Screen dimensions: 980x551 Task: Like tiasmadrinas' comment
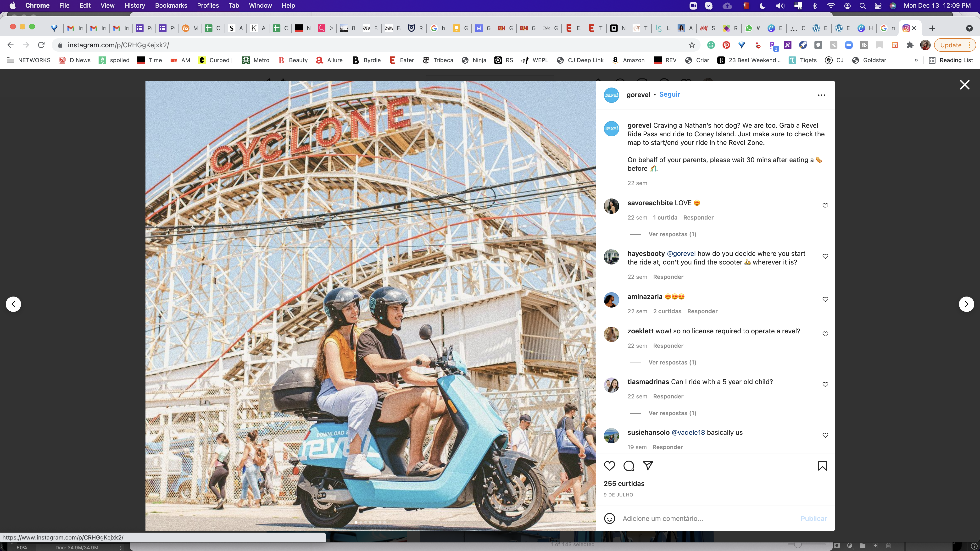point(825,385)
